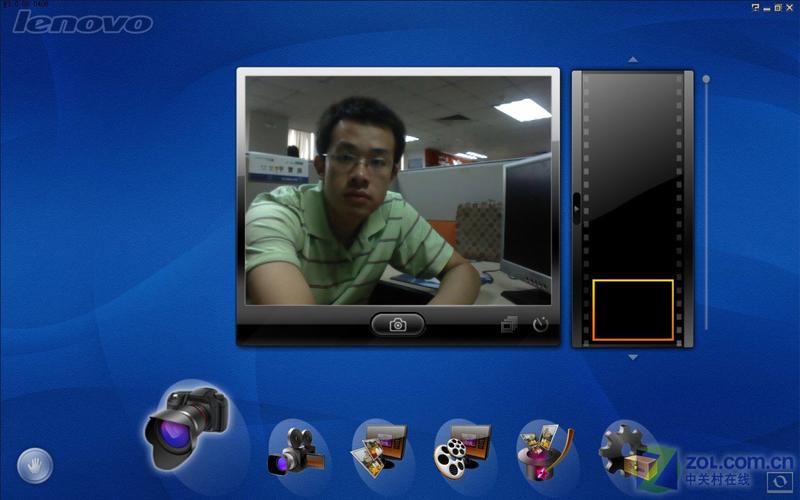800x500 pixels.
Task: Click the Lenovo logo
Action: pyautogui.click(x=83, y=22)
